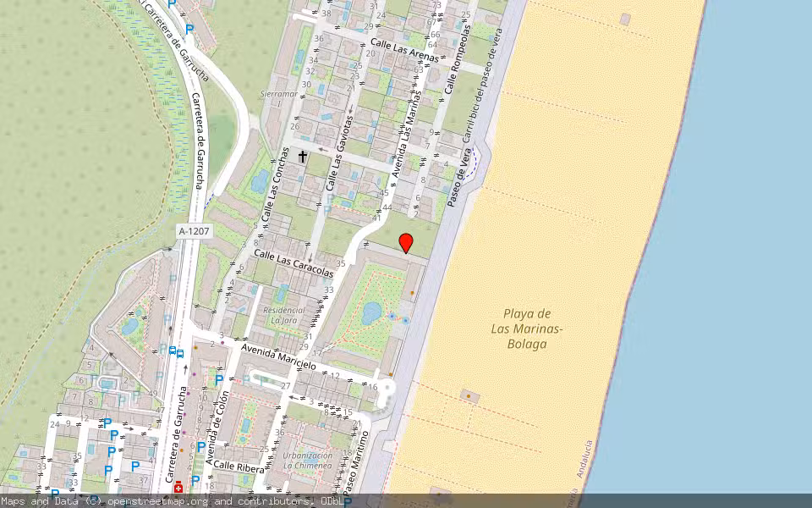Click the pharmacy red cross icon
Screen dimensions: 812x508
pos(178,487)
